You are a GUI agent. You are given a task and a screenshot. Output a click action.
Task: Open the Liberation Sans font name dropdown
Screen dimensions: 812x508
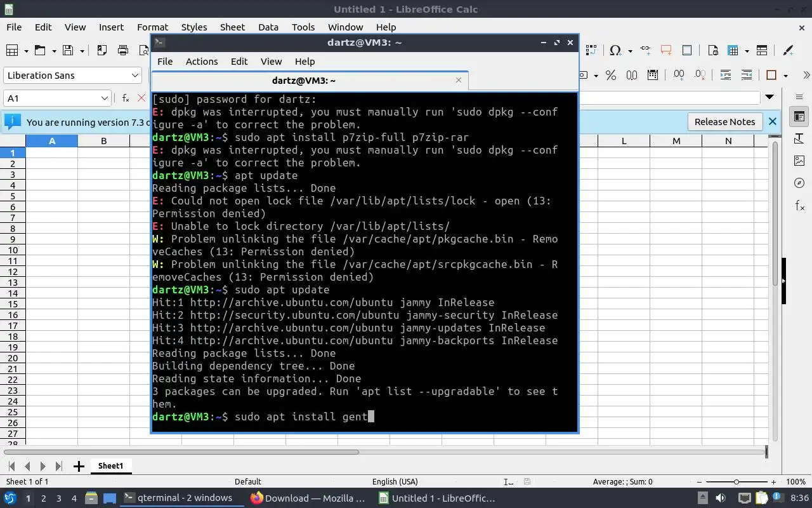point(135,76)
